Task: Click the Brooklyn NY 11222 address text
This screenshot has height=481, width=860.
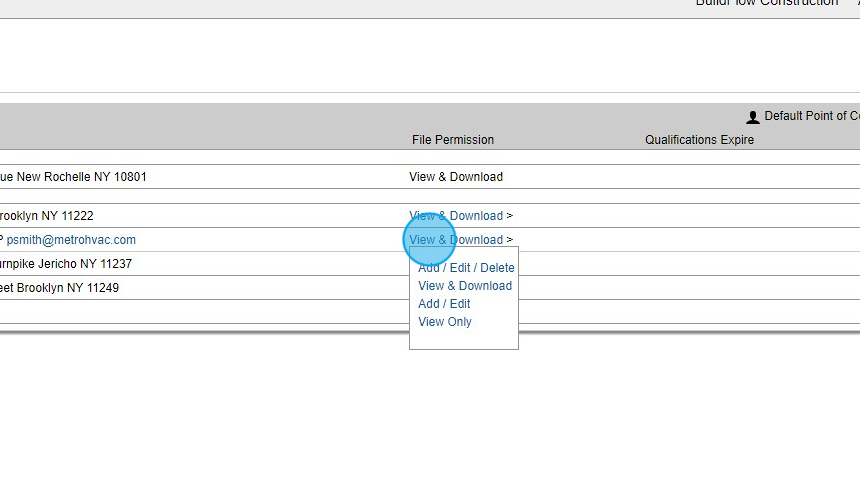Action: (x=47, y=216)
